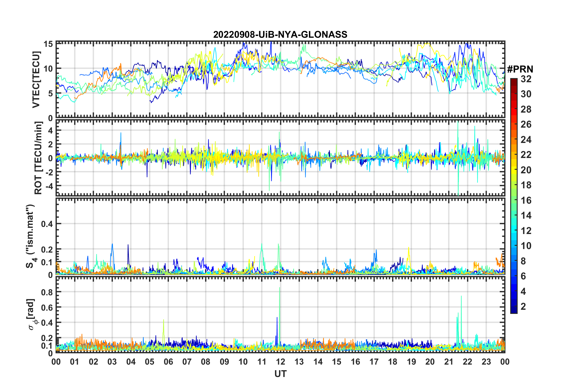Click x-axis hour label 03
Screen dimensions: 561x392
[112, 362]
